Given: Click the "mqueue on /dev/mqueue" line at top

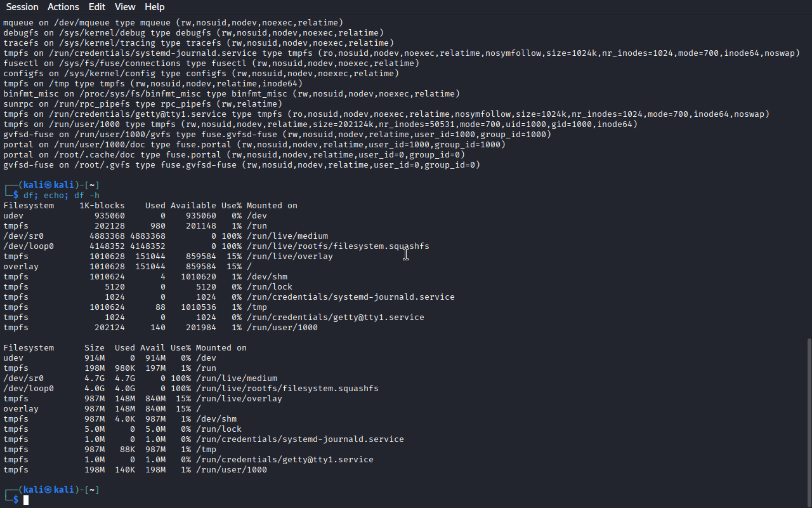Looking at the screenshot, I should click(x=173, y=23).
